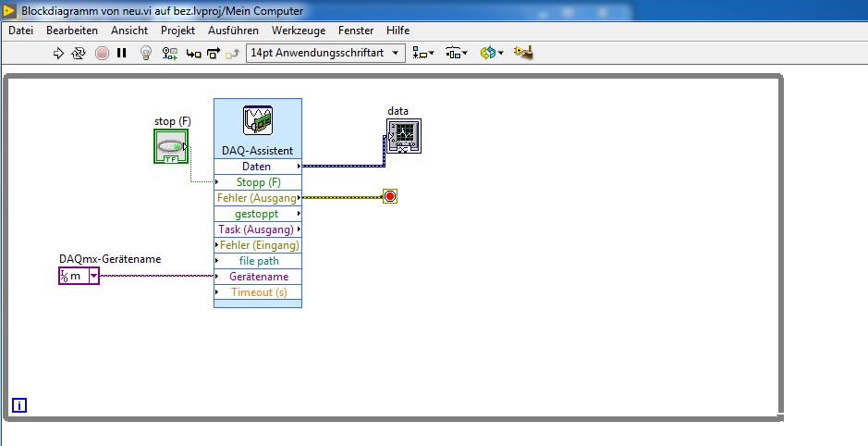Click the Clean Up Diagram button

[x=523, y=53]
